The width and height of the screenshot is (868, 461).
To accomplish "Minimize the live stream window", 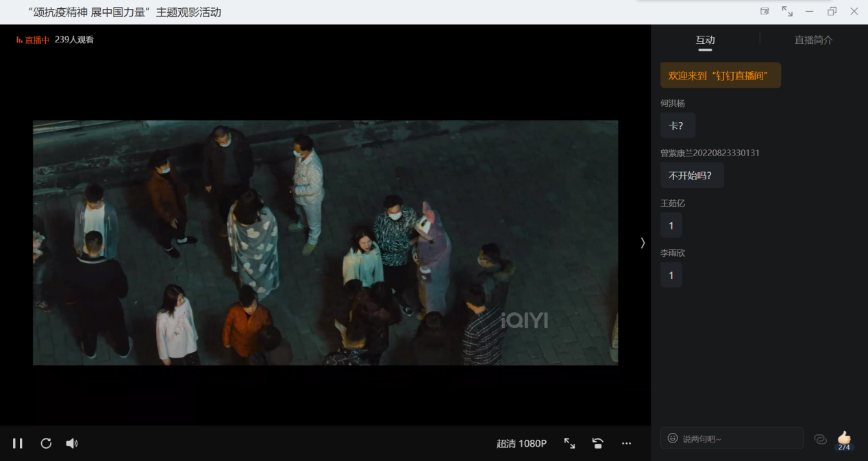I will pos(810,11).
